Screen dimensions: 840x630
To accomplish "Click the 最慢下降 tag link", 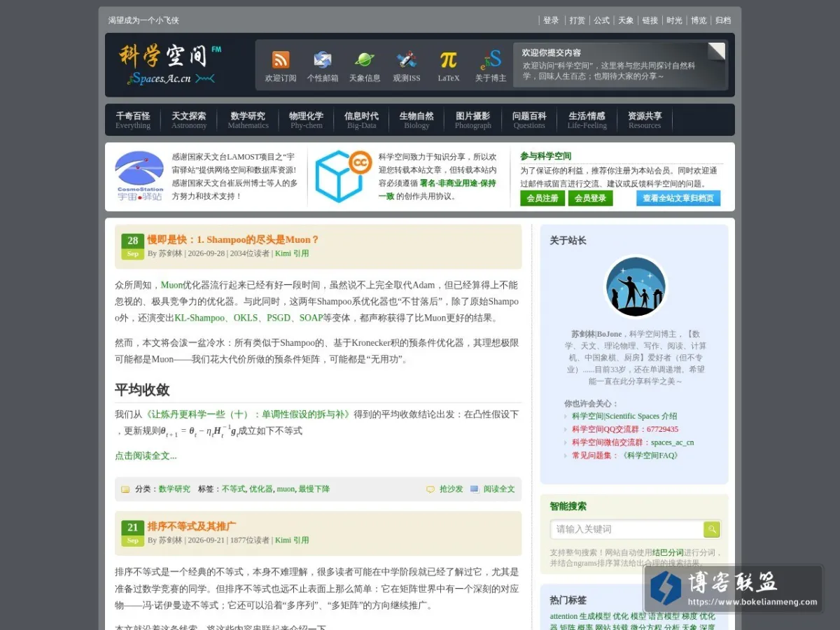I will click(314, 489).
